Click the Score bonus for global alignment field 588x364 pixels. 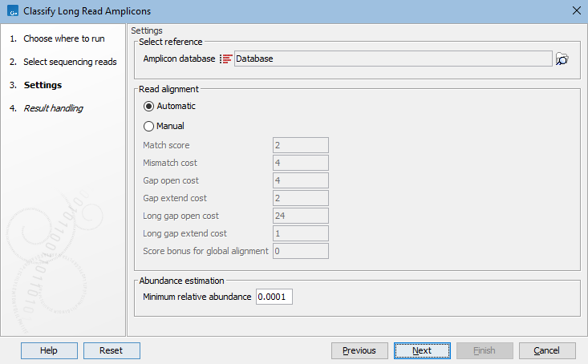pos(300,251)
